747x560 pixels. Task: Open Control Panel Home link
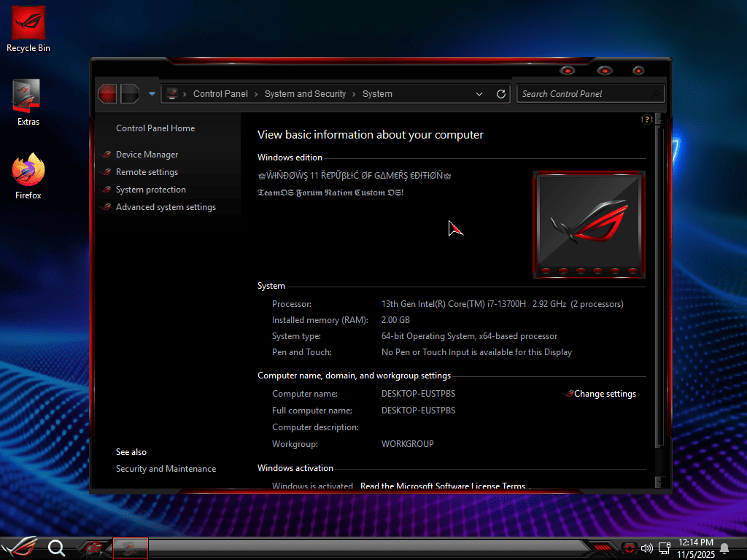[155, 128]
